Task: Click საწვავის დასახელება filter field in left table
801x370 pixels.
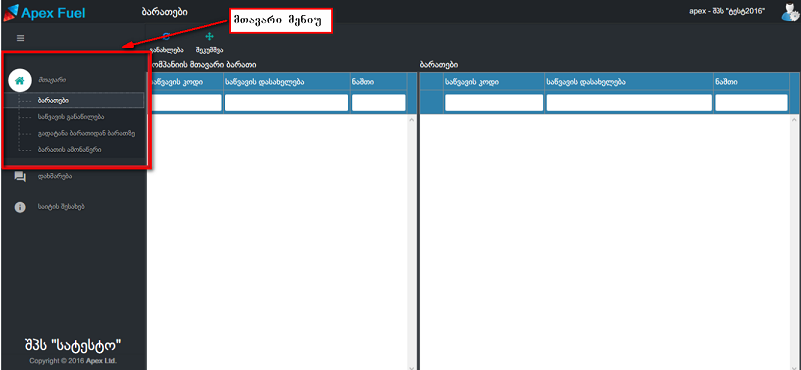Action: click(x=286, y=103)
